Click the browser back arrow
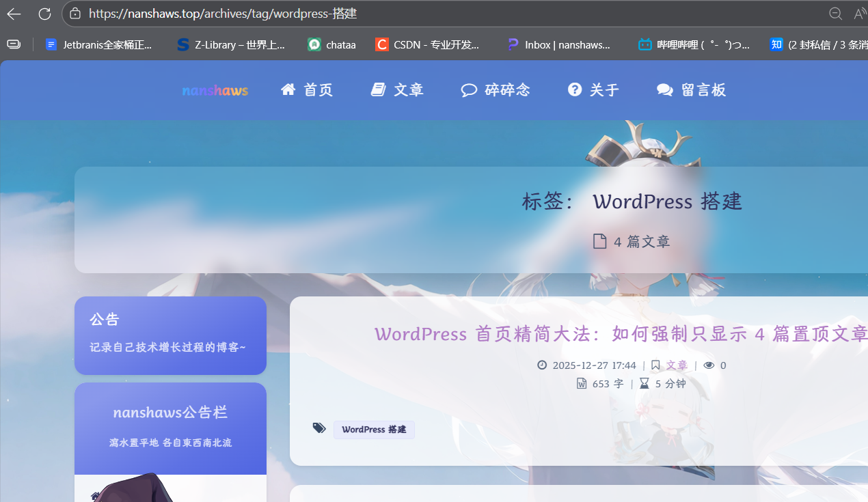 tap(14, 14)
